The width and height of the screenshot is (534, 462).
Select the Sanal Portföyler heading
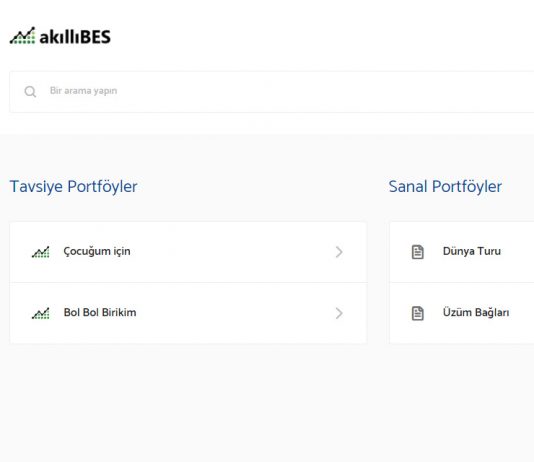445,187
